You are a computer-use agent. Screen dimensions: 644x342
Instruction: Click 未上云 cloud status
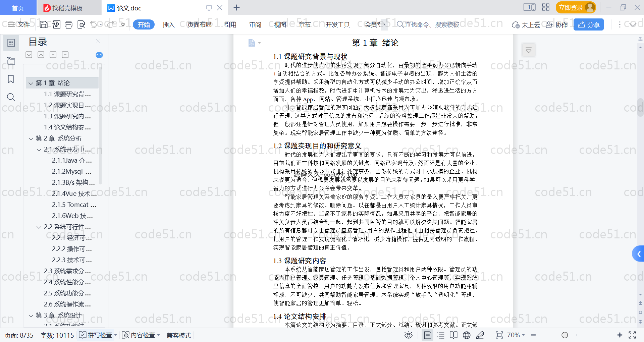pos(526,24)
